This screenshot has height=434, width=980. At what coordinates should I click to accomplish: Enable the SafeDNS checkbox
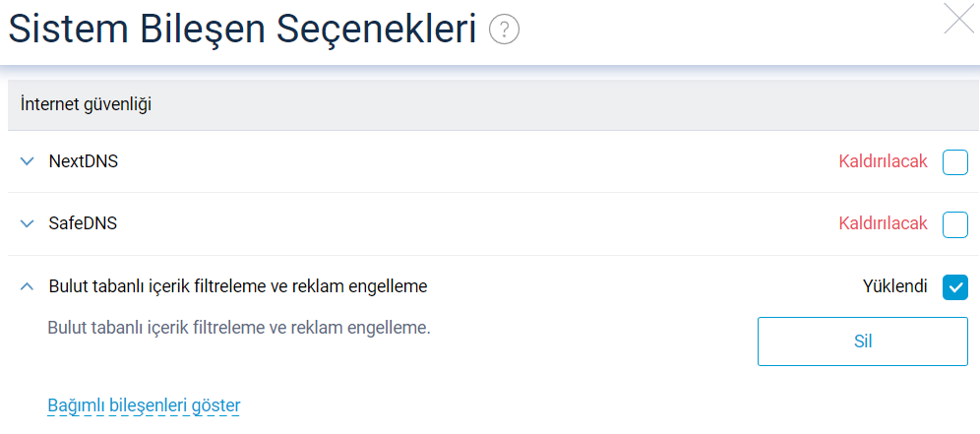[954, 224]
